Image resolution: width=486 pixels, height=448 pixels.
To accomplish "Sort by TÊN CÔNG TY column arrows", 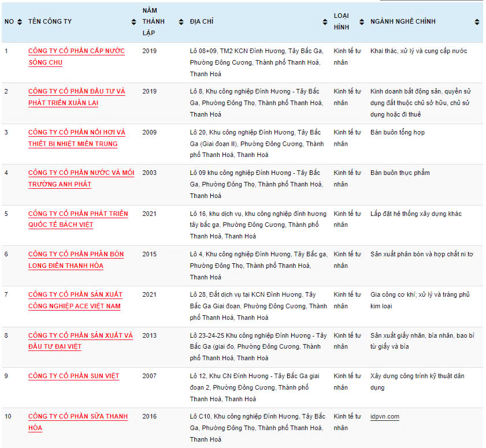I will click(x=133, y=22).
